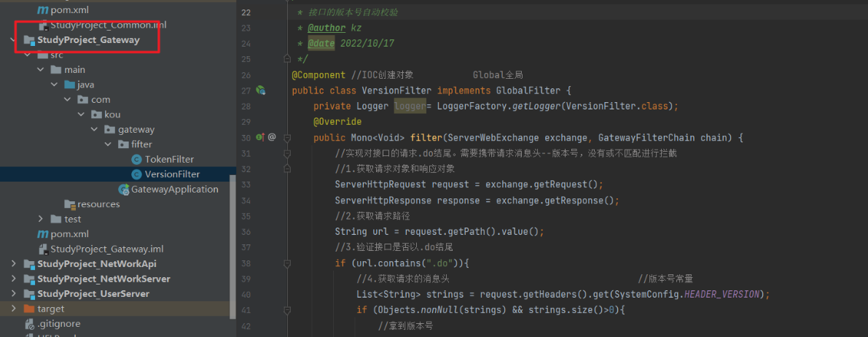Click nonNull method call on line 41

coord(438,309)
